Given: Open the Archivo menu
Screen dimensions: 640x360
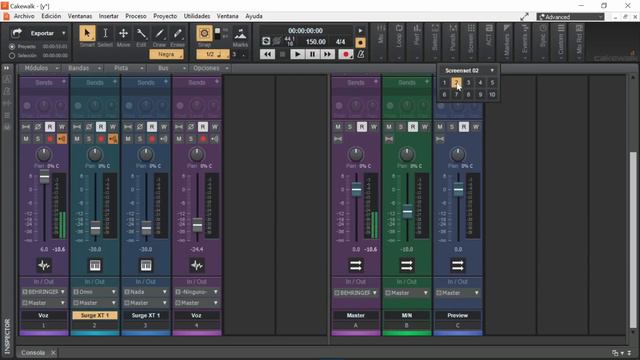Looking at the screenshot, I should click(x=24, y=16).
